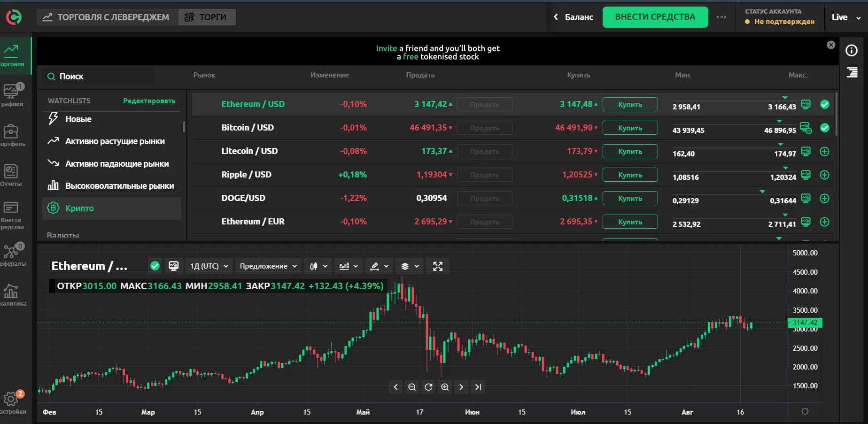Viewport: 868px width, 424px height.
Task: Remove Bitcoin / USD from favorites
Action: tap(825, 128)
